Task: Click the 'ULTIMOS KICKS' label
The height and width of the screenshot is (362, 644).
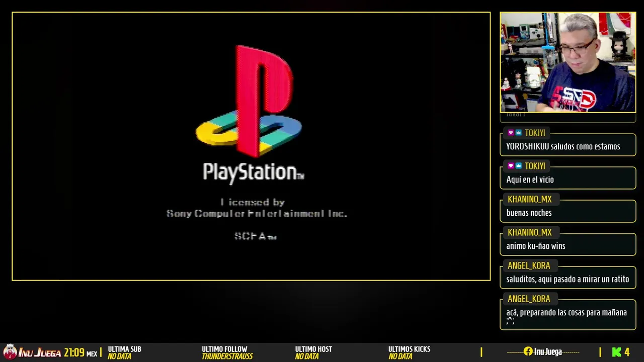Action: click(x=409, y=349)
